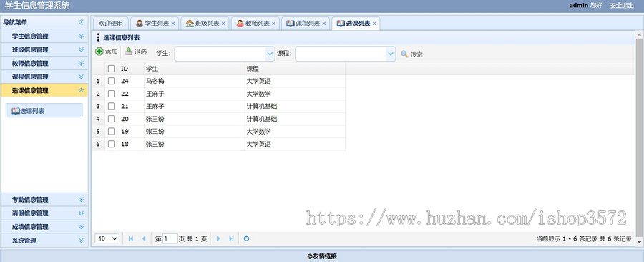Expand 学生信息管理 menu section
Screen dimensions: 644x262
81,36
